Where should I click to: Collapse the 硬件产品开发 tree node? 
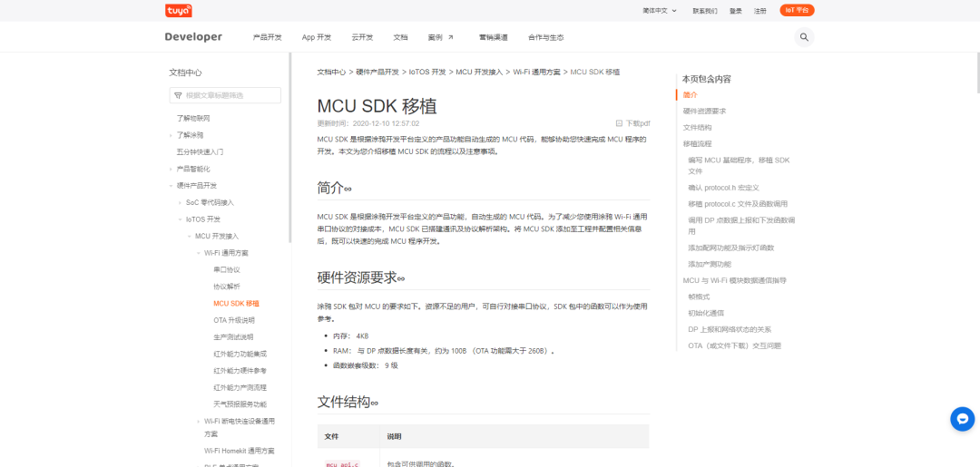[171, 185]
